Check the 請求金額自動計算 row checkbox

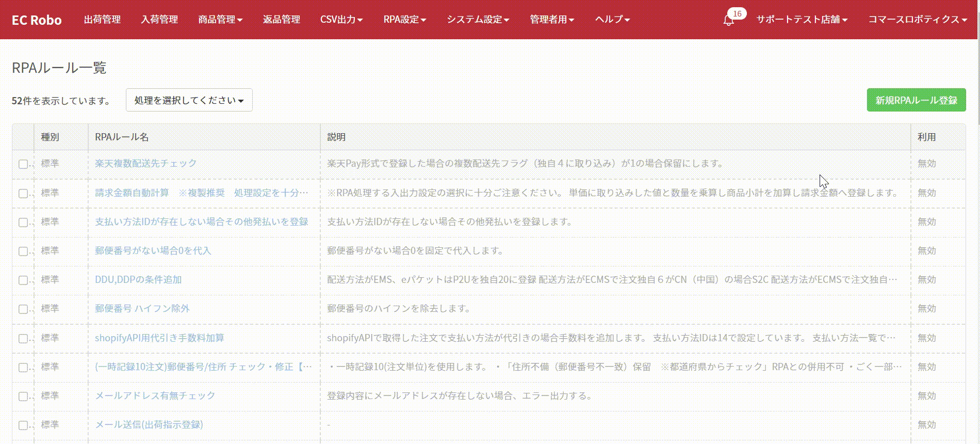pos(23,194)
